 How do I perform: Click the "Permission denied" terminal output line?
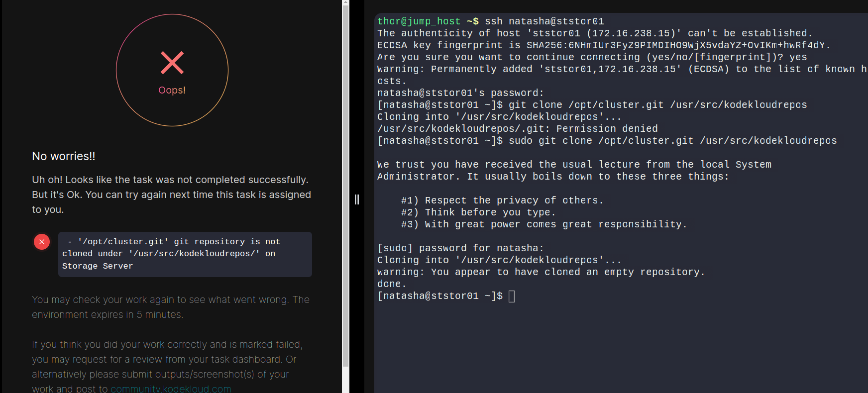(x=518, y=129)
